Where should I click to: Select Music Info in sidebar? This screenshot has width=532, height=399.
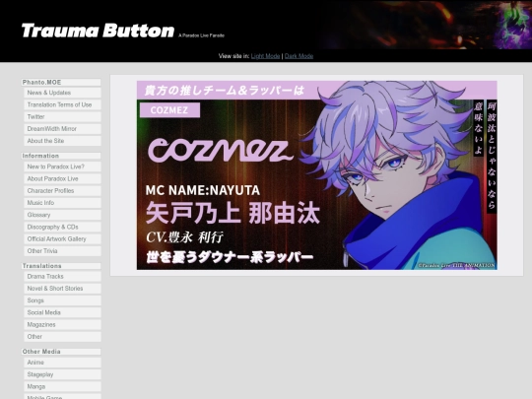point(62,203)
